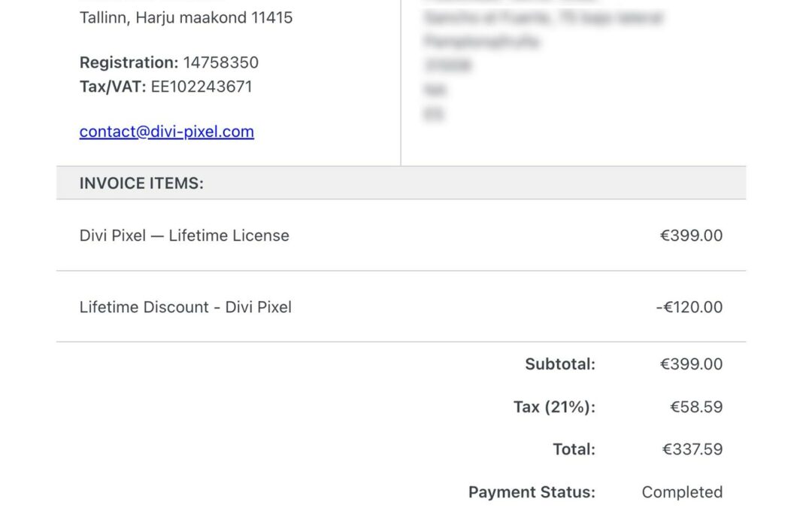
Task: Click the €399.00 license price
Action: click(x=692, y=236)
